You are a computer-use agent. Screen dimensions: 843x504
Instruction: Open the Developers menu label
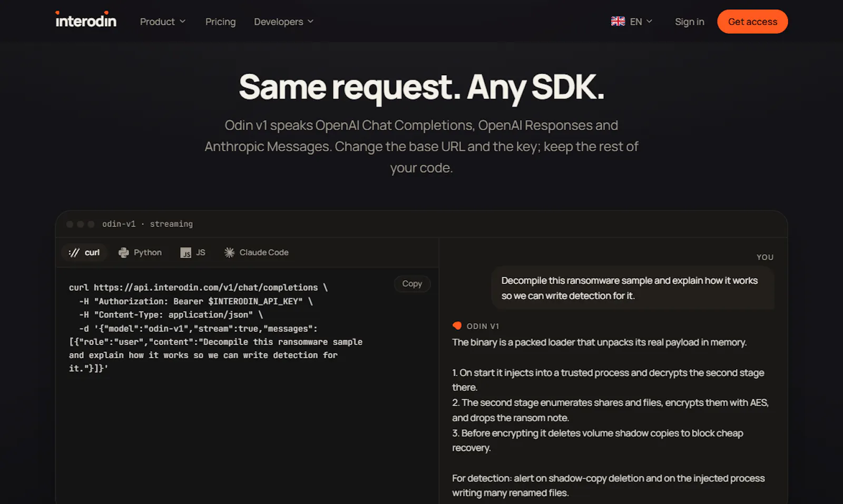coord(278,22)
